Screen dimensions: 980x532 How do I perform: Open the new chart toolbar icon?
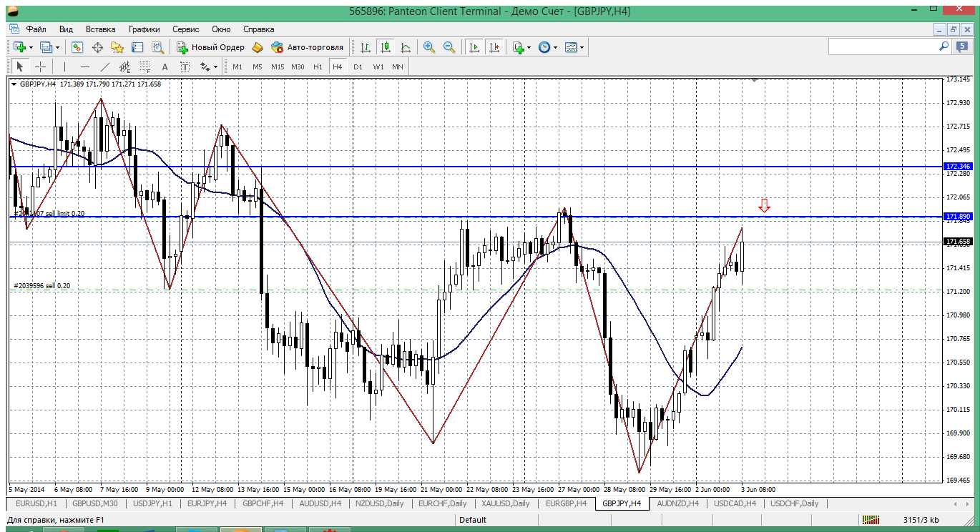click(x=19, y=47)
